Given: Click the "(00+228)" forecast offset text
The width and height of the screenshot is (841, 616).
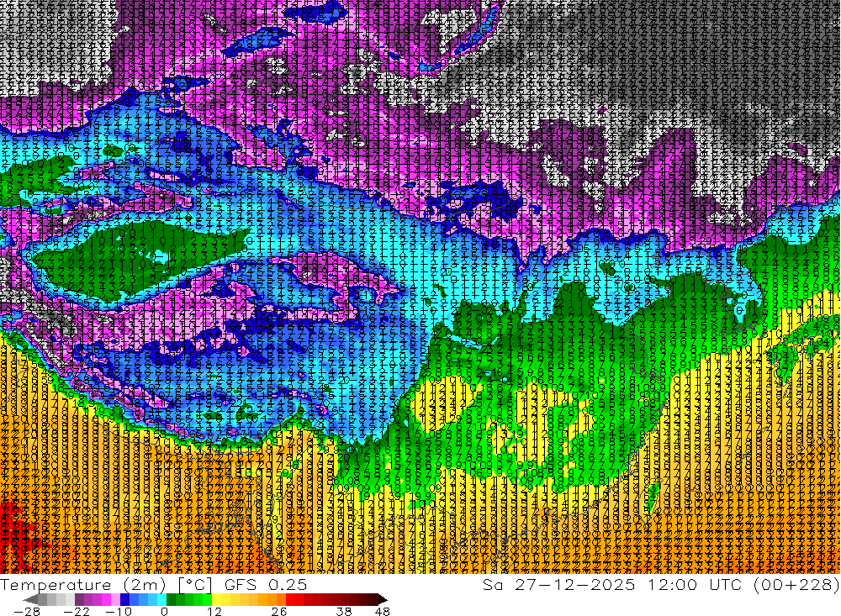Looking at the screenshot, I should tap(796, 585).
